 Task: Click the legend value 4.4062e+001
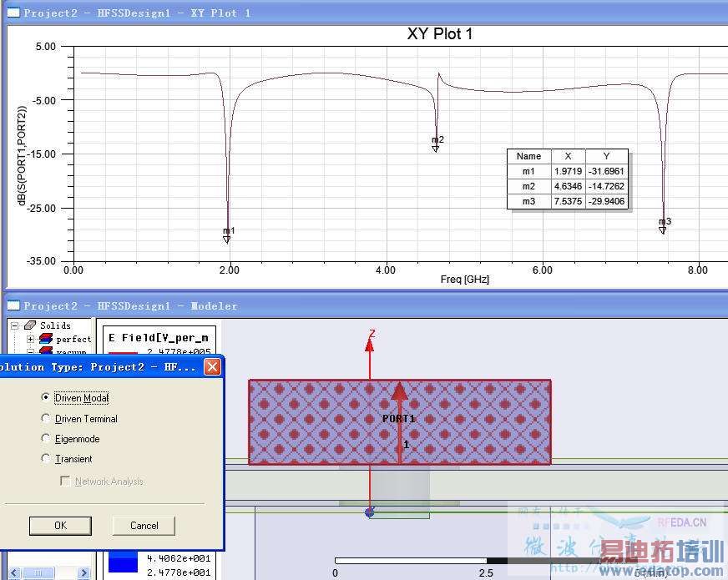[x=179, y=558]
